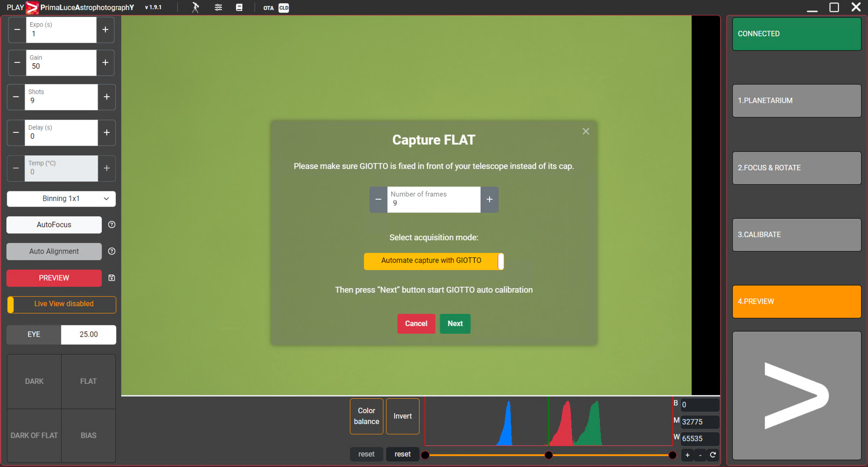Increase Number of frames in dialog
Image resolution: width=868 pixels, height=467 pixels.
(x=490, y=200)
